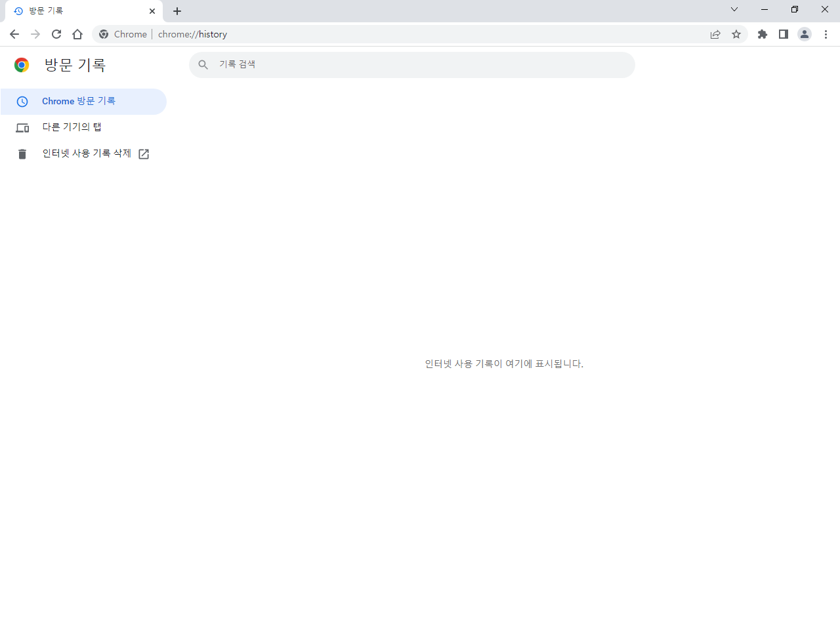The height and width of the screenshot is (639, 840).
Task: Click the 방문 기록 page heading
Action: 75,65
